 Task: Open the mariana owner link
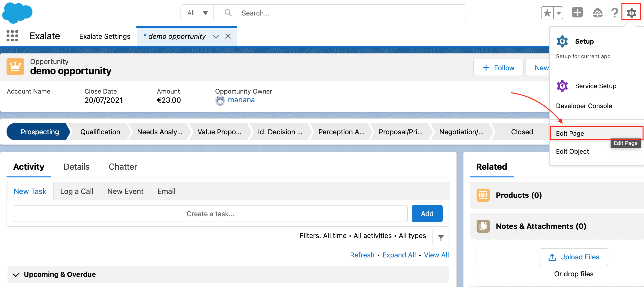(241, 100)
